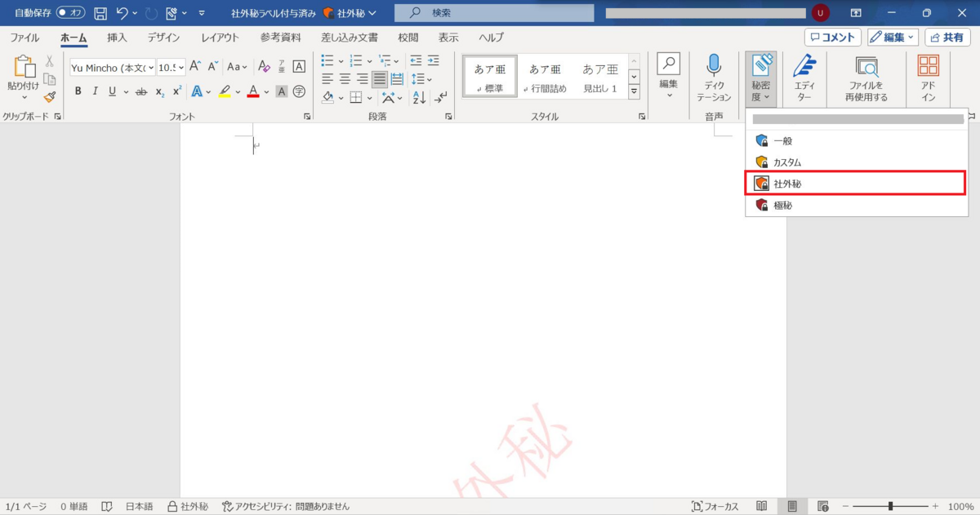Apply the No Spacing (行間詰め) style
980x515 pixels.
(x=545, y=77)
